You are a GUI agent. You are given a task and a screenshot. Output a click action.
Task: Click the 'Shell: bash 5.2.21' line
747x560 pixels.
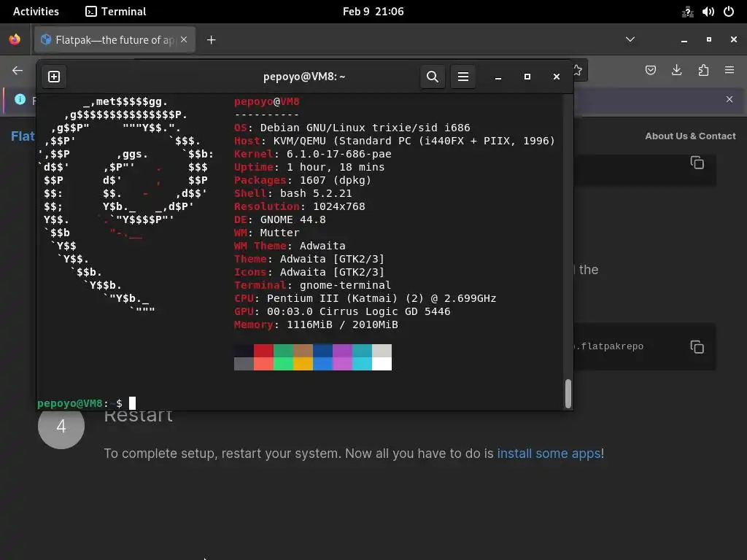pyautogui.click(x=293, y=193)
